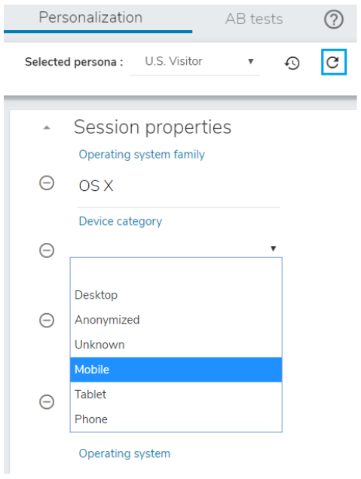The height and width of the screenshot is (479, 361).
Task: Select the Personalization tab
Action: (x=91, y=17)
